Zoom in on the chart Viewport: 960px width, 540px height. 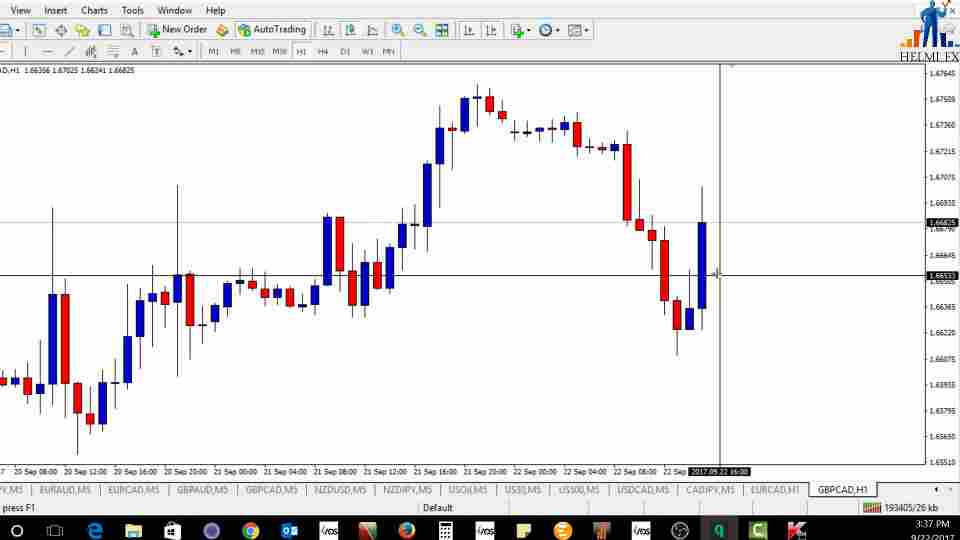397,30
